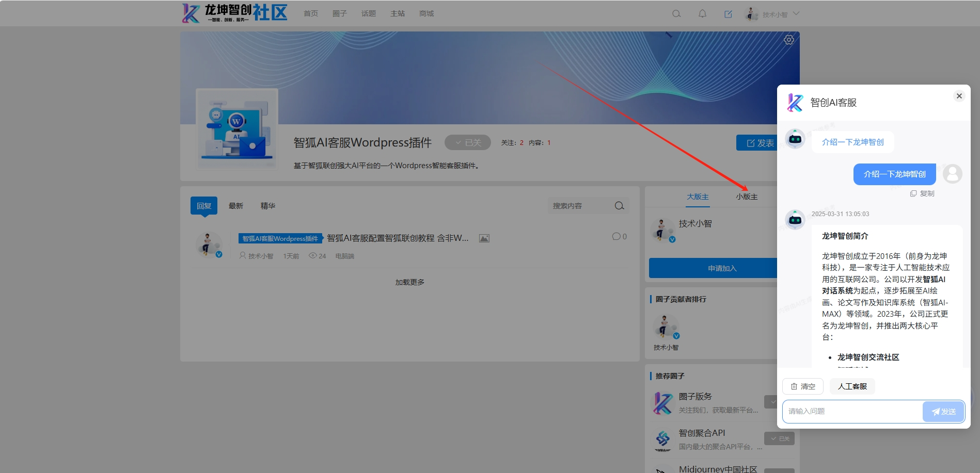The width and height of the screenshot is (980, 473).
Task: Toggle the 已关 followed button for the circle
Action: (468, 142)
